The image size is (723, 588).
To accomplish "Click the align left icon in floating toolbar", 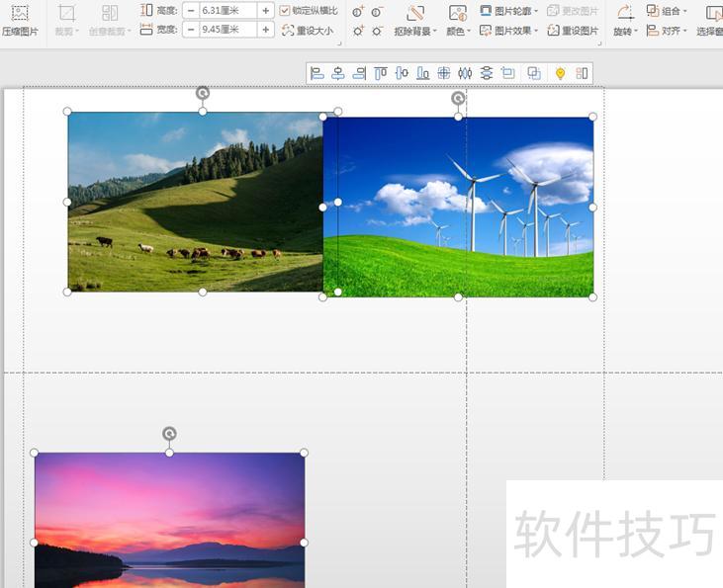I will coord(317,73).
